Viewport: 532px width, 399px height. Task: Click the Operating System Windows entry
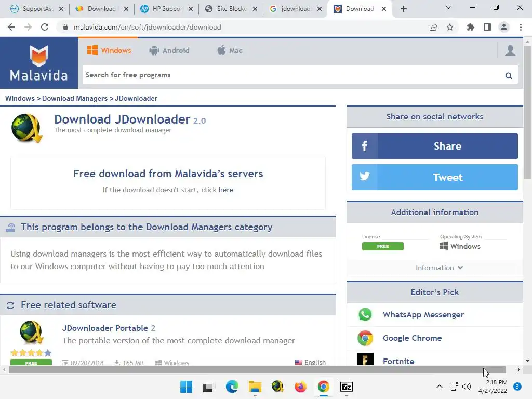pyautogui.click(x=460, y=246)
